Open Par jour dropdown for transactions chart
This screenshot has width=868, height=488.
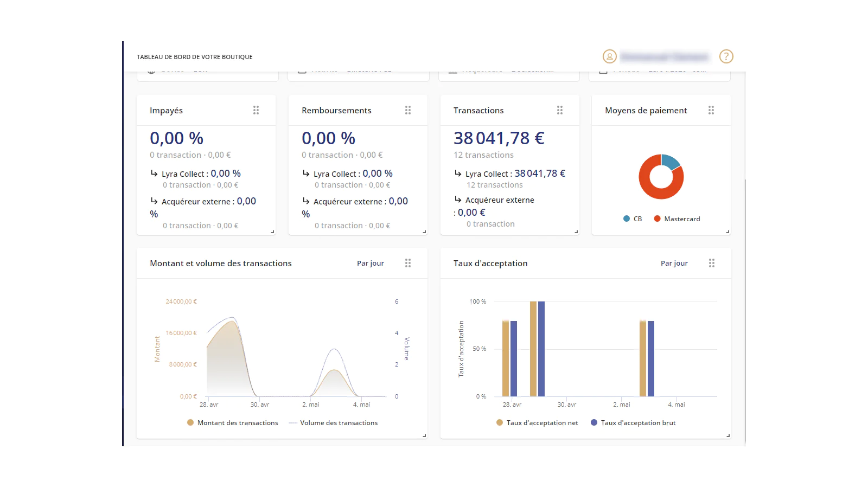coord(371,264)
